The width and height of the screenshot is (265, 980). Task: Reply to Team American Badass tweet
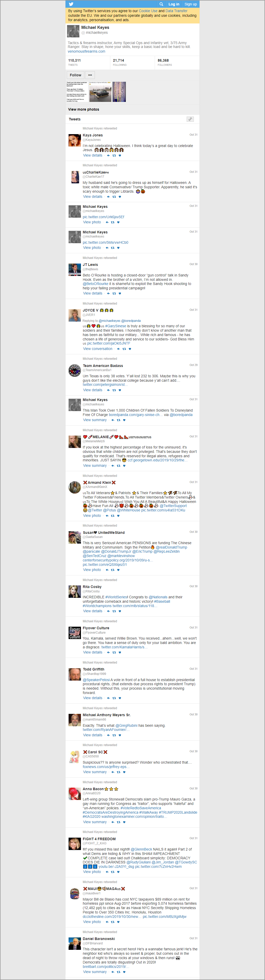108,390
